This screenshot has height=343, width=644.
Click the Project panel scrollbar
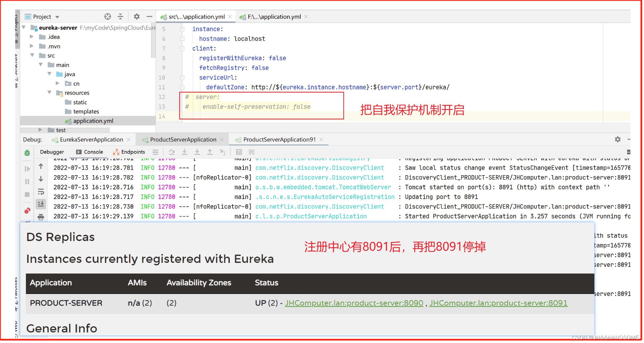click(x=153, y=40)
